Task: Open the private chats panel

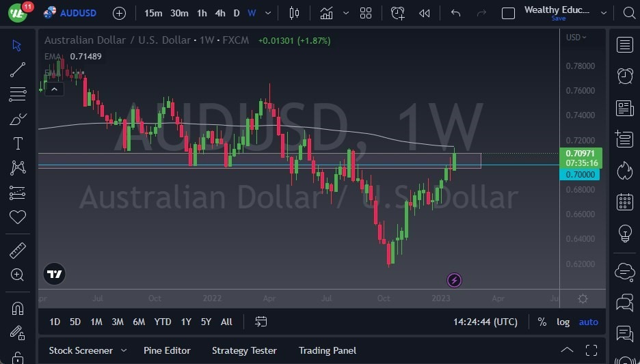Action: pos(624,303)
